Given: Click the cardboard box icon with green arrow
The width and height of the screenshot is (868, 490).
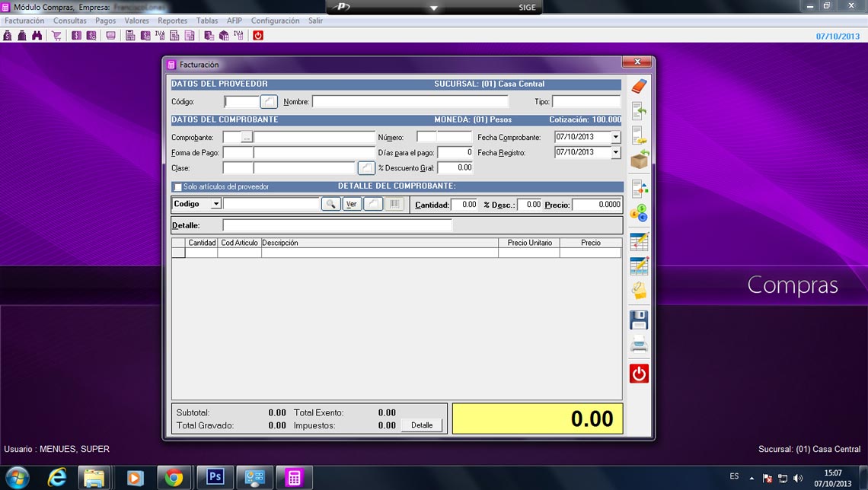Looking at the screenshot, I should point(639,160).
